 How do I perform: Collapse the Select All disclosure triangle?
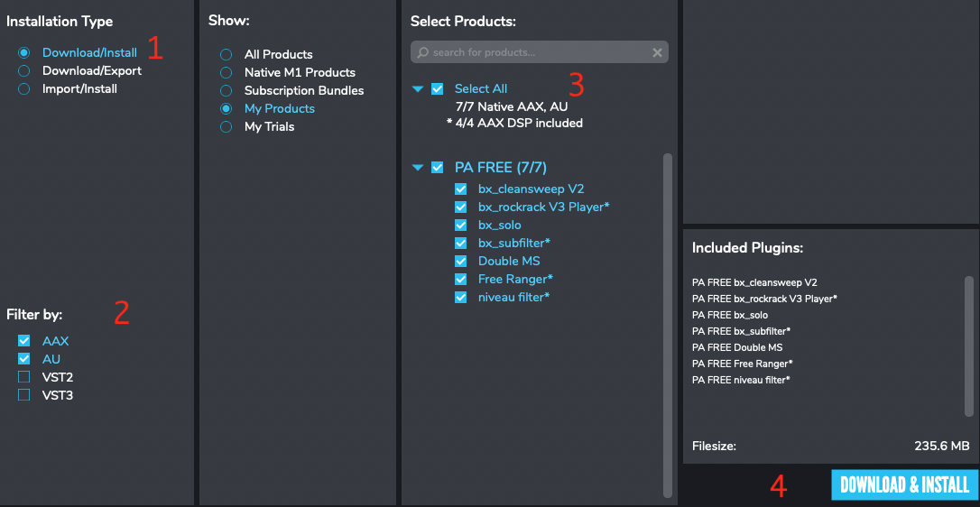click(418, 89)
